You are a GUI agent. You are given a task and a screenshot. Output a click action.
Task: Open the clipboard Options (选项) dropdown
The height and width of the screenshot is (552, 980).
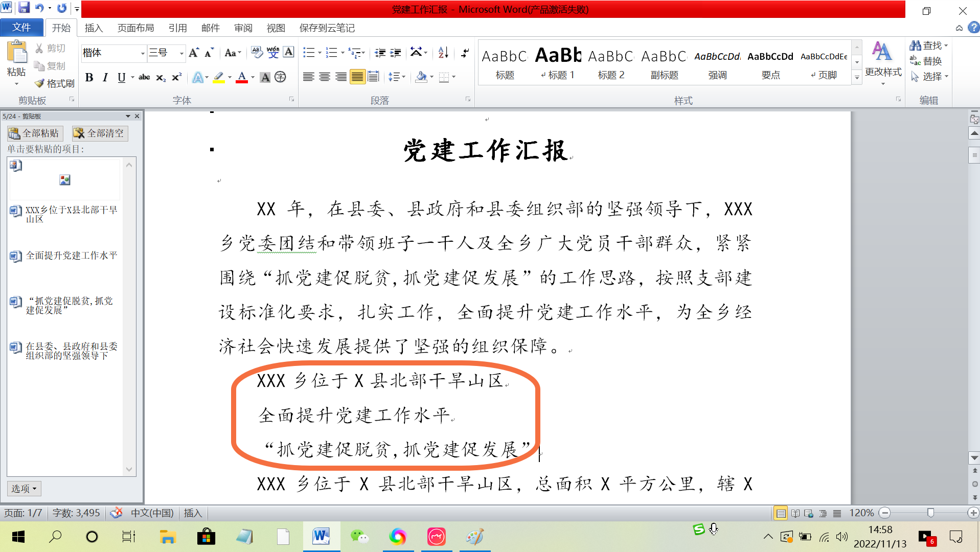tap(24, 489)
